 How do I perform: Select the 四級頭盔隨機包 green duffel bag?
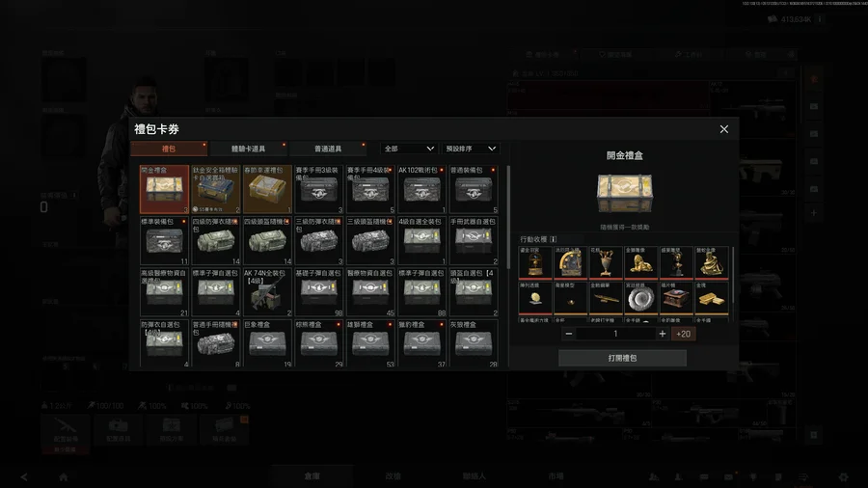click(x=267, y=241)
